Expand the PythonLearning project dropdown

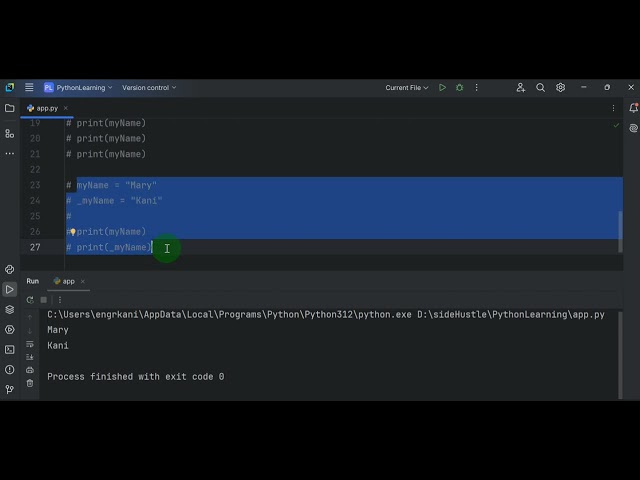point(78,87)
